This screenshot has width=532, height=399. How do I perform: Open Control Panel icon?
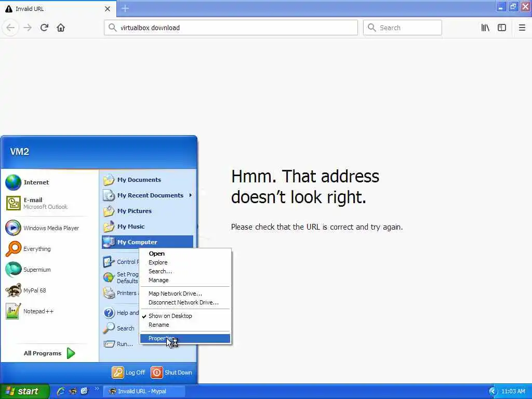(x=109, y=262)
